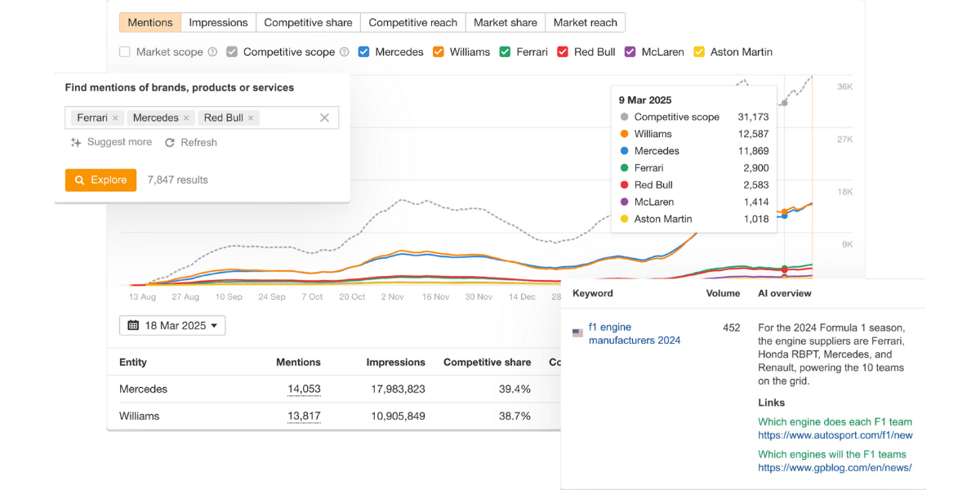Click the 13 Aug label on chart axis

click(142, 297)
